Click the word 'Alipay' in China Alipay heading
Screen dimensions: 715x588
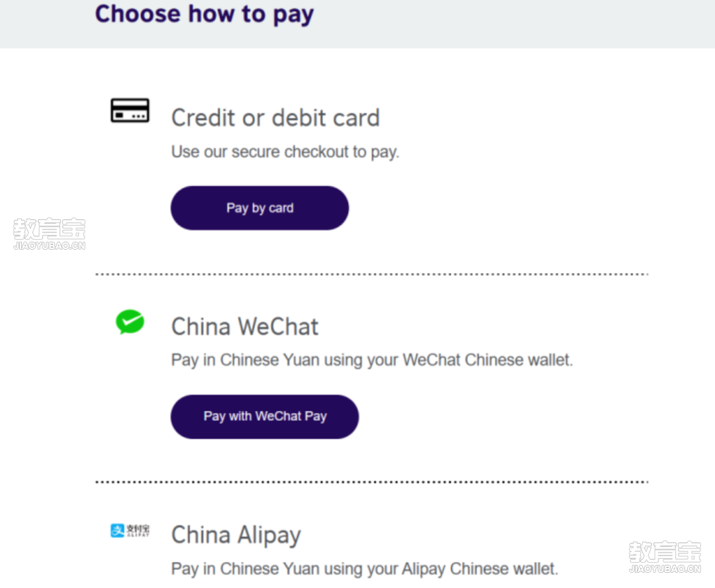(269, 536)
